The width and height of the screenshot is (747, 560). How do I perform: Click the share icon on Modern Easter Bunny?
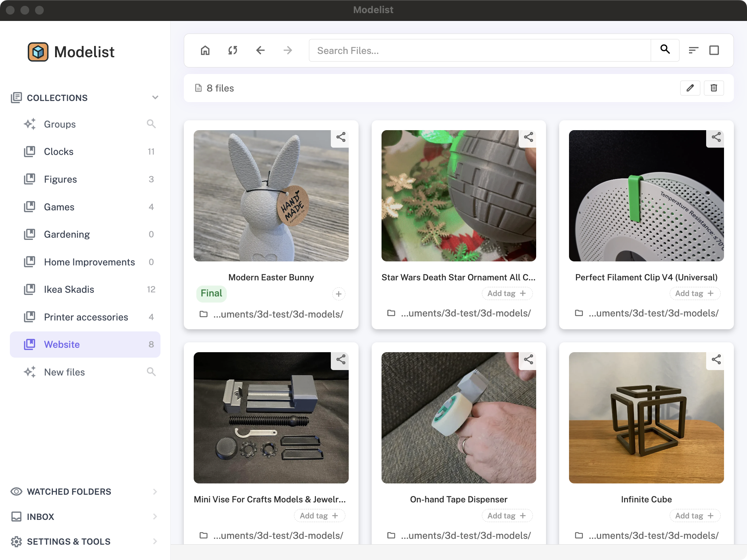point(341,138)
